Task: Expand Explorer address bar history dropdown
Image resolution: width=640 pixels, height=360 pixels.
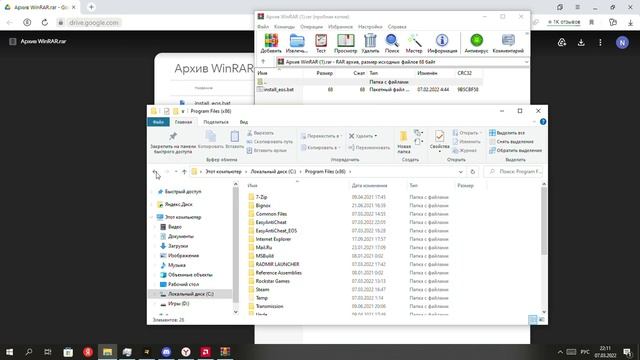Action: [460, 172]
